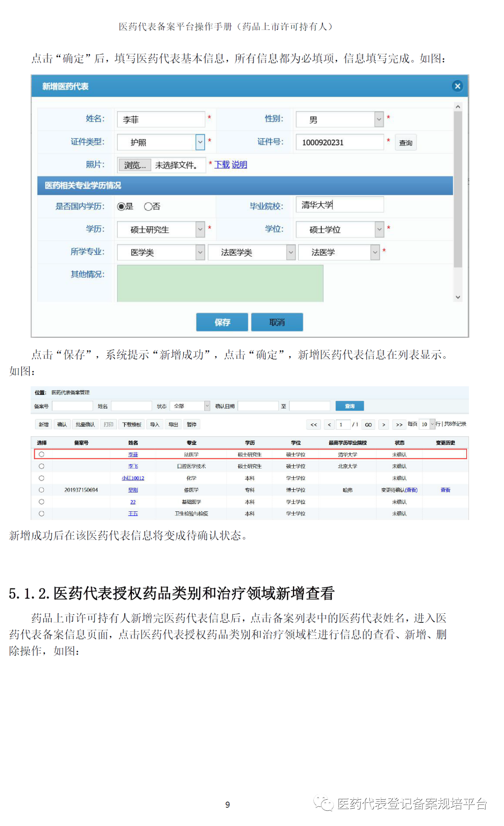This screenshot has height=826, width=504.
Task: Click 证件号 input with 1000920231
Action: 340,142
